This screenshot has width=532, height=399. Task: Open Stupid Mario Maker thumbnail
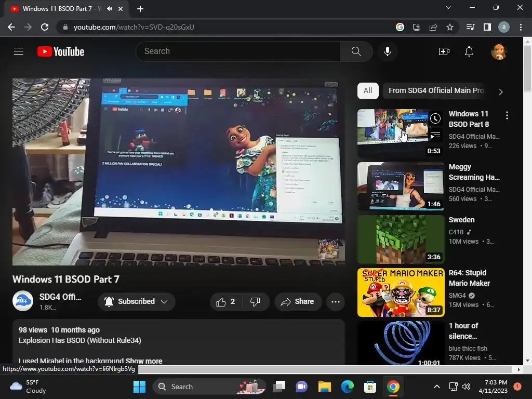tap(401, 292)
